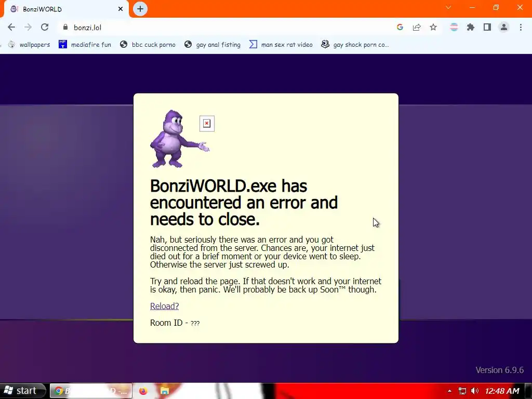
Task: Click the Reload? link in the error dialog
Action: point(164,306)
